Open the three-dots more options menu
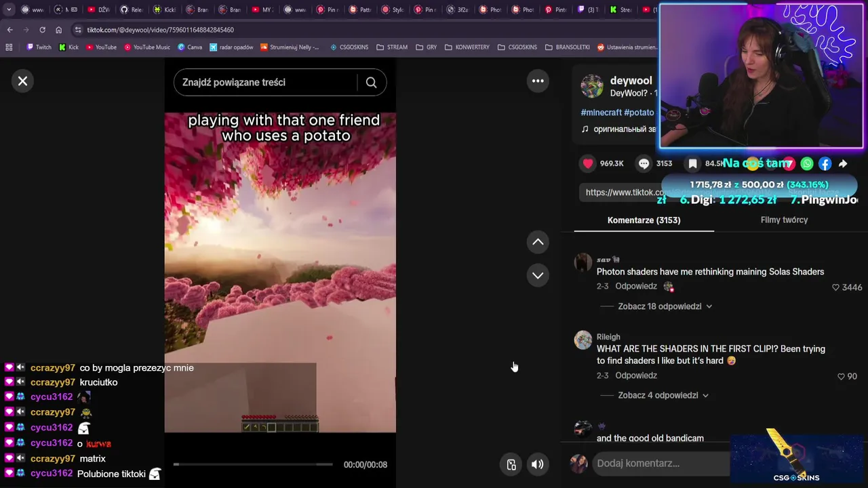This screenshot has height=488, width=868. point(538,81)
